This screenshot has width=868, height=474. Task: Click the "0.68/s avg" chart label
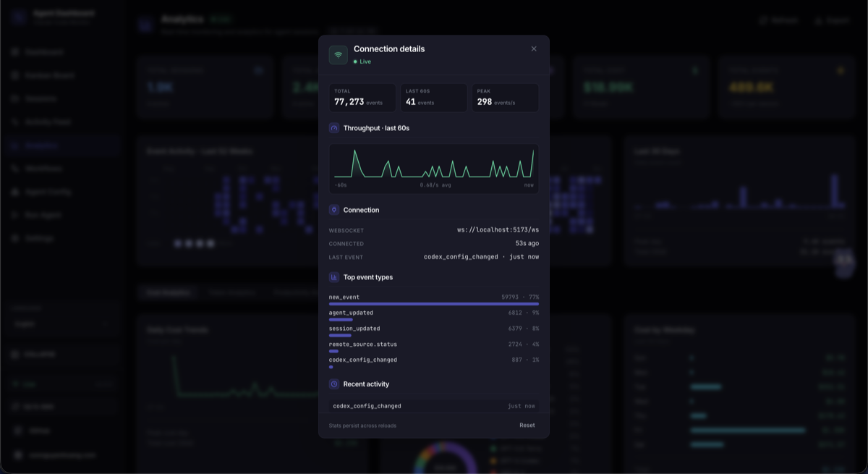click(435, 185)
